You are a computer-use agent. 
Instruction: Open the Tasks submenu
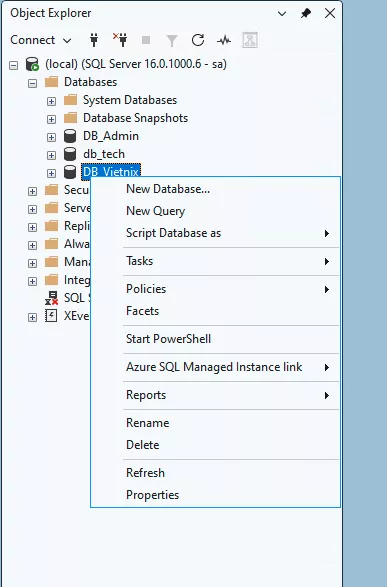tap(215, 261)
